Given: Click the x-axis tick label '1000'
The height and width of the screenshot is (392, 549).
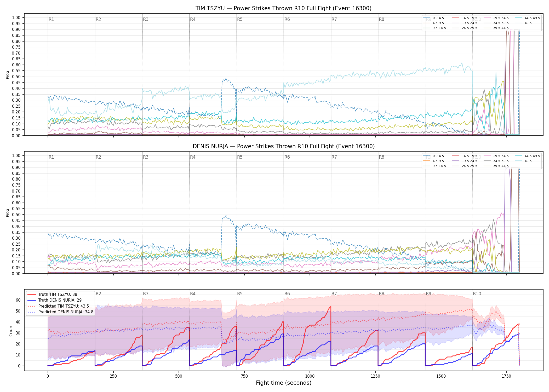Looking at the screenshot, I should (310, 376).
